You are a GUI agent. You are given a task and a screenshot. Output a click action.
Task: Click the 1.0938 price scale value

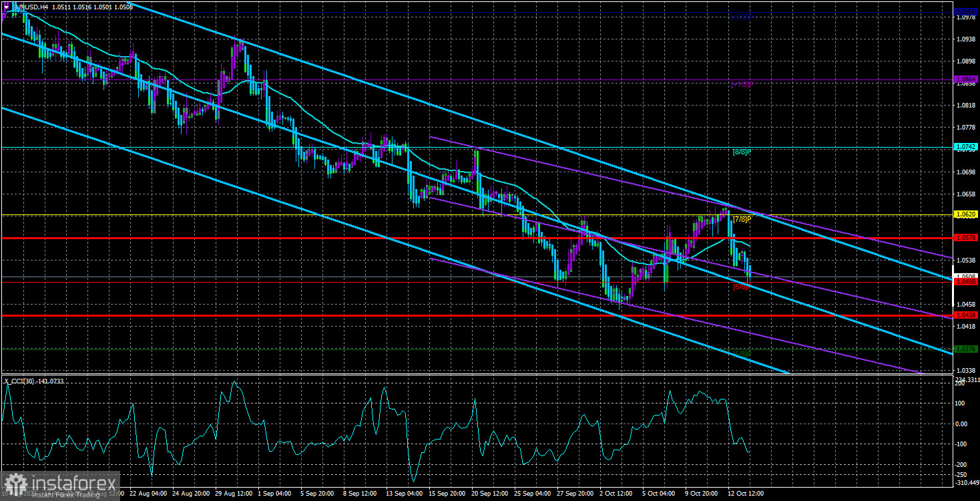click(967, 39)
